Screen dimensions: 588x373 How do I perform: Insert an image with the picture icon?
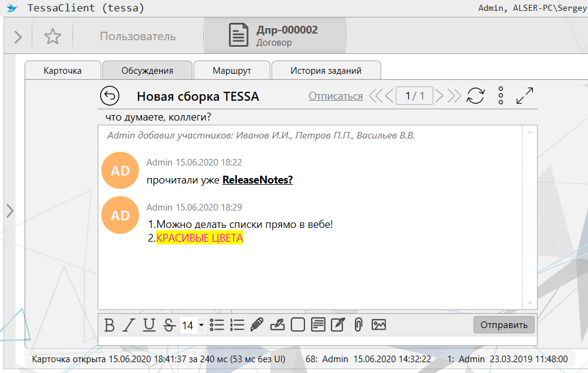pos(378,325)
